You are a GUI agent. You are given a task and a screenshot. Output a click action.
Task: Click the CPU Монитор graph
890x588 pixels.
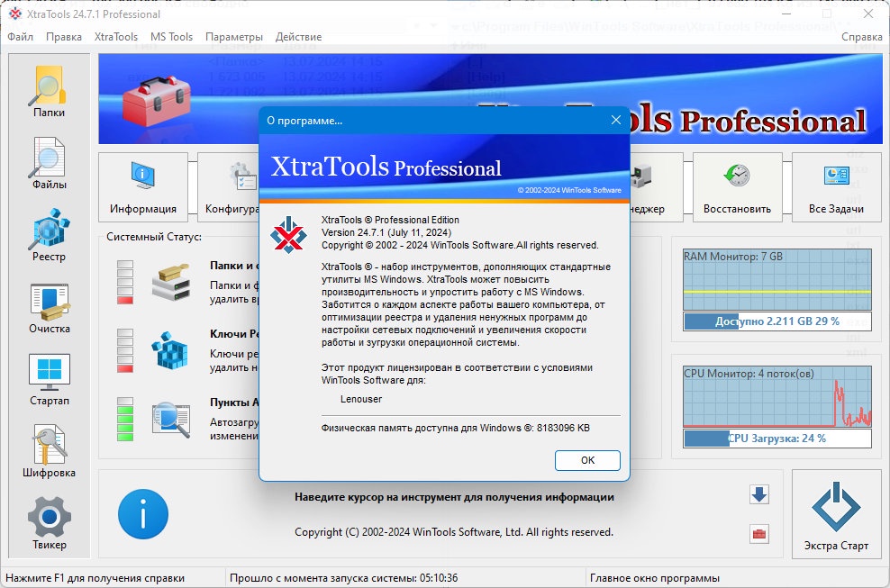point(777,397)
